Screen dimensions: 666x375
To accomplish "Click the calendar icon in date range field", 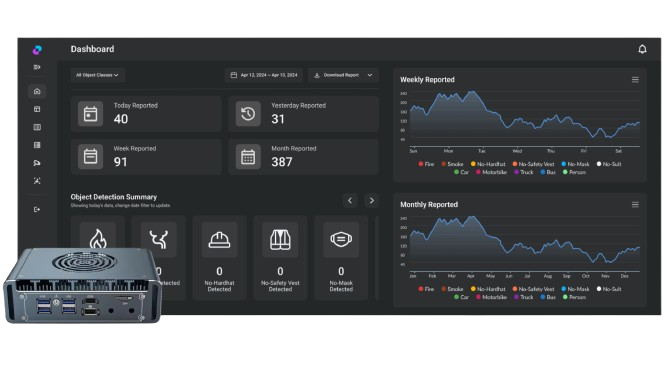I will click(234, 75).
